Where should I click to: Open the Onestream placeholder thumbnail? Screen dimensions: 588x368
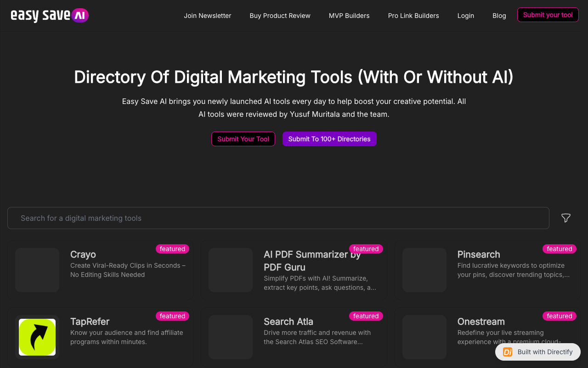coord(424,337)
